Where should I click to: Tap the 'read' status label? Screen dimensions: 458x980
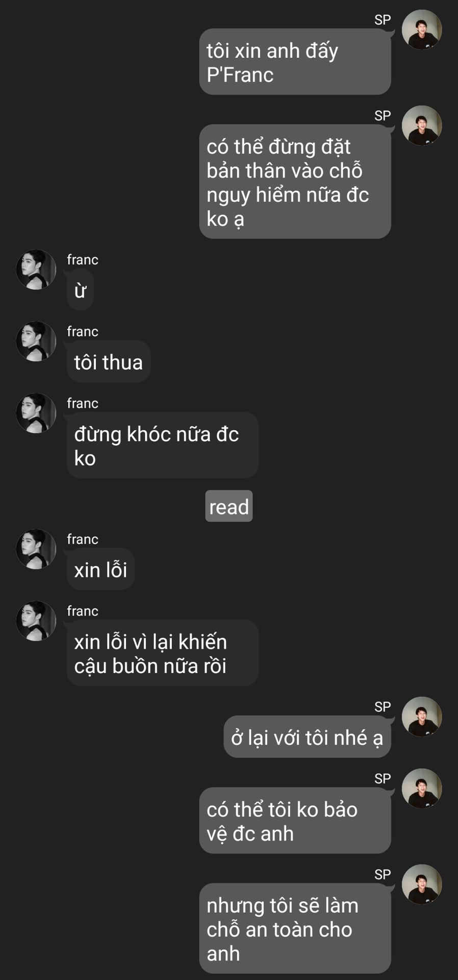(229, 506)
